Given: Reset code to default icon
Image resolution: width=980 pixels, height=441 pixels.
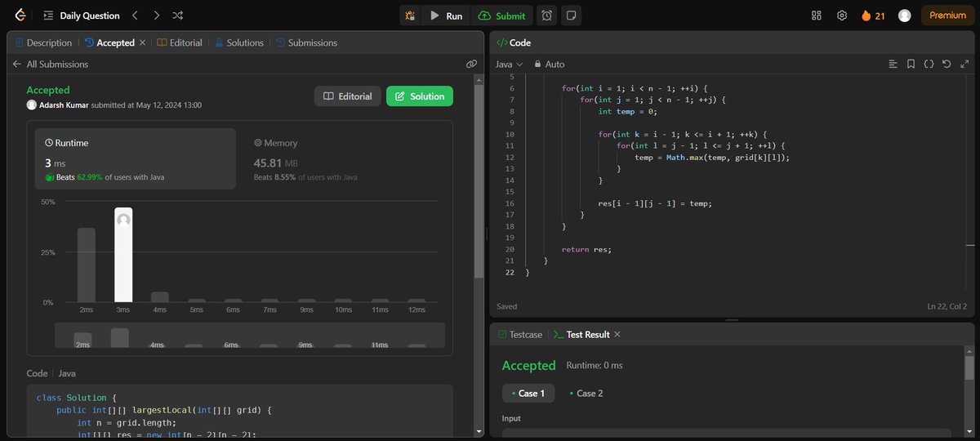Looking at the screenshot, I should click(947, 64).
